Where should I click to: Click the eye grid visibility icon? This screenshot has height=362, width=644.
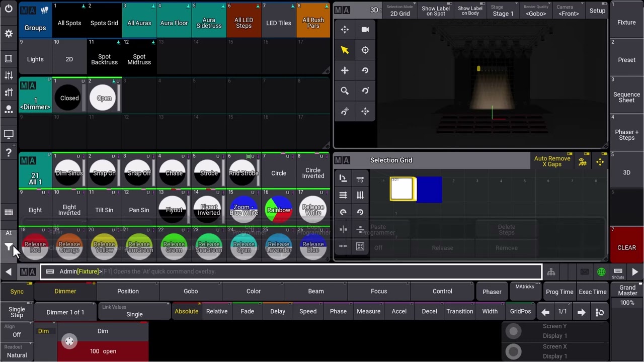582,162
